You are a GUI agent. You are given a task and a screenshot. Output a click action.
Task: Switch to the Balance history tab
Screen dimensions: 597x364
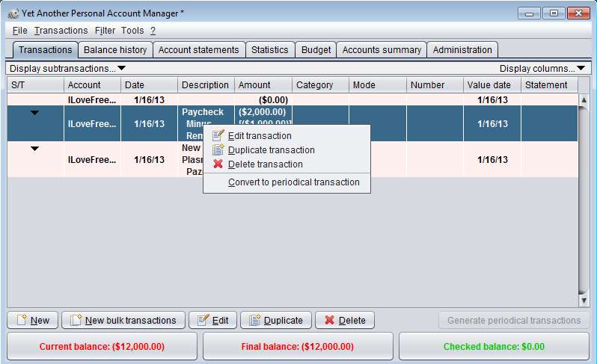point(115,50)
